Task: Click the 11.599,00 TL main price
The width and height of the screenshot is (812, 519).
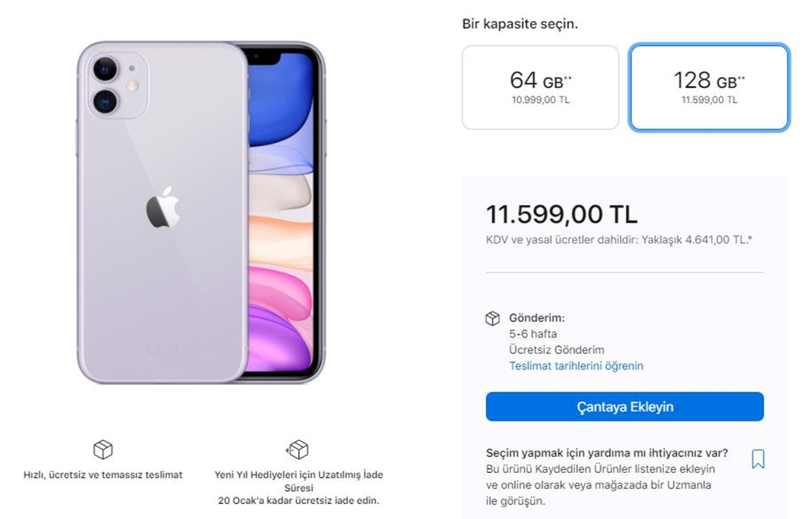Action: pyautogui.click(x=562, y=215)
